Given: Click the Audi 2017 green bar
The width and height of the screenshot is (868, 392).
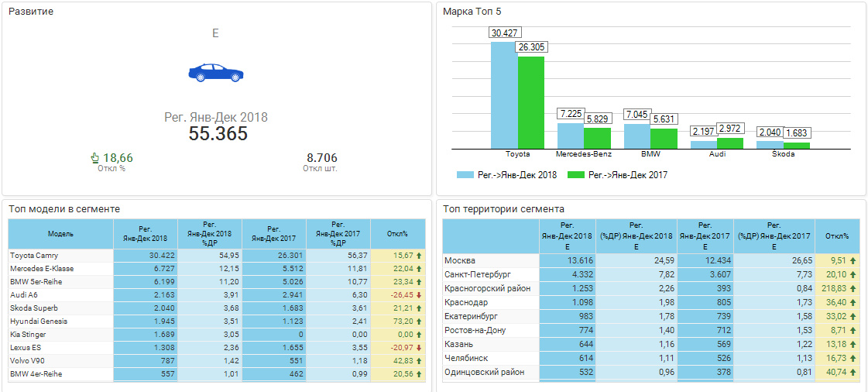Looking at the screenshot, I should (x=730, y=143).
